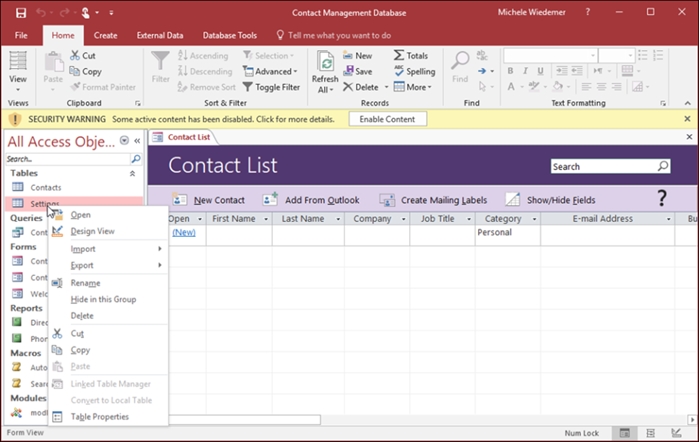
Task: Choose Cut in the context menu
Action: 108,333
